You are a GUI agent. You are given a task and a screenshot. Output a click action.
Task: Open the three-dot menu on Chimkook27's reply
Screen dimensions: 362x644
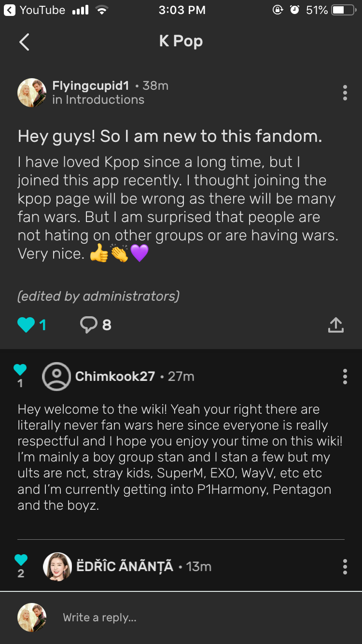pyautogui.click(x=345, y=376)
